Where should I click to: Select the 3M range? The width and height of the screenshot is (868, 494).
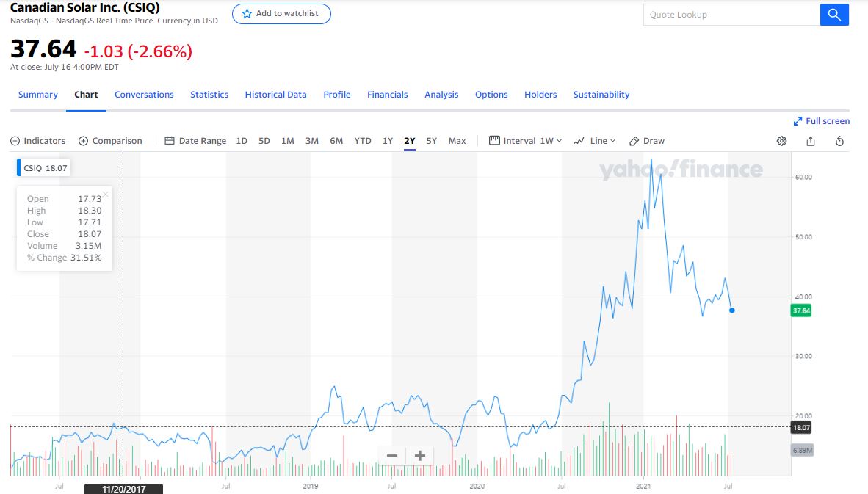pyautogui.click(x=311, y=141)
